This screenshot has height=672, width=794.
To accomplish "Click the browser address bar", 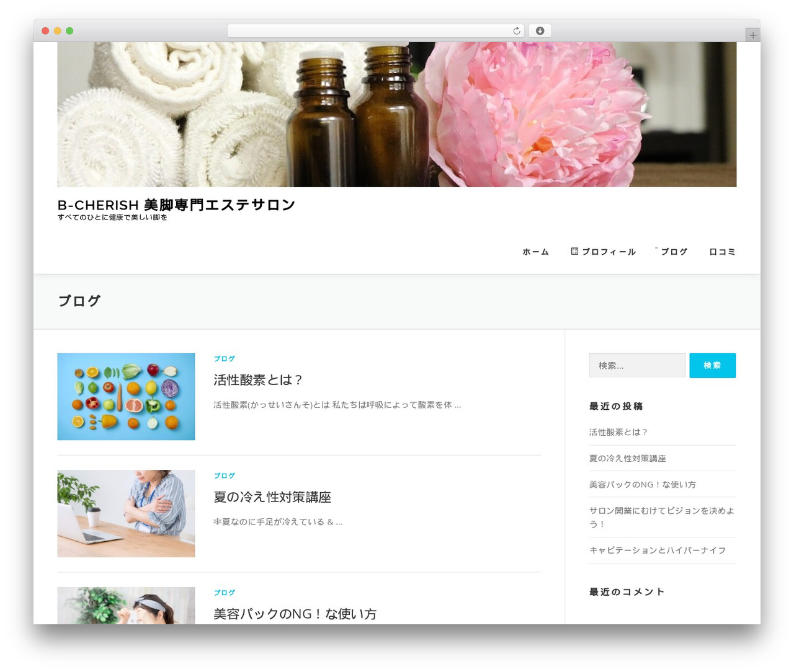I will click(x=376, y=31).
